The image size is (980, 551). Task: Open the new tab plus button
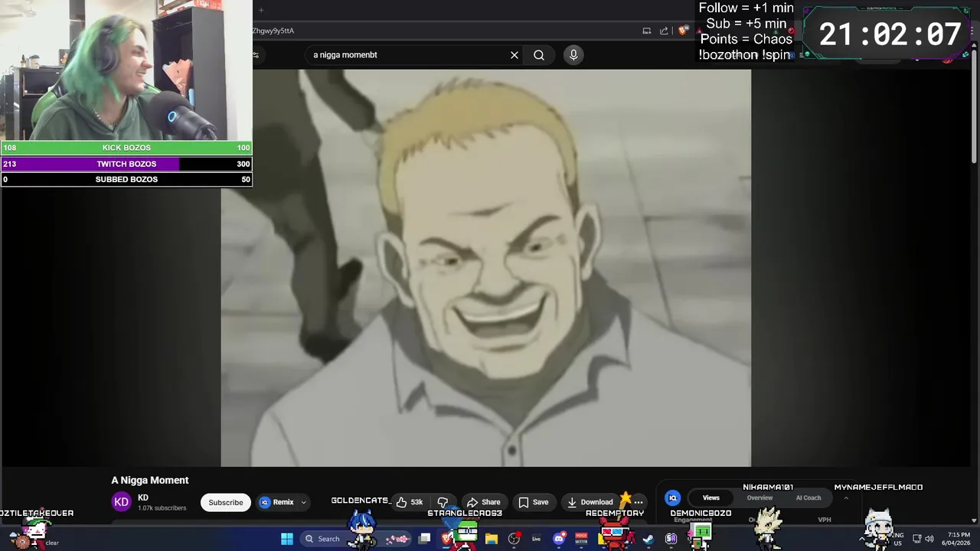coord(261,10)
